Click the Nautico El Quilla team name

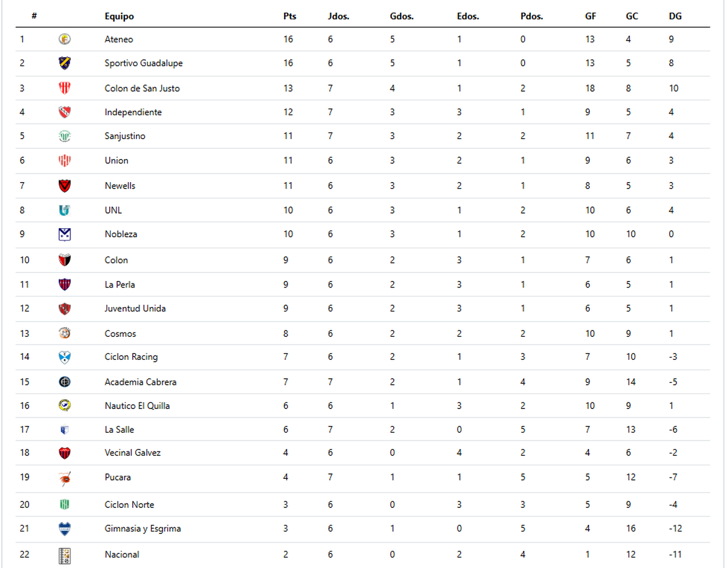coord(137,405)
